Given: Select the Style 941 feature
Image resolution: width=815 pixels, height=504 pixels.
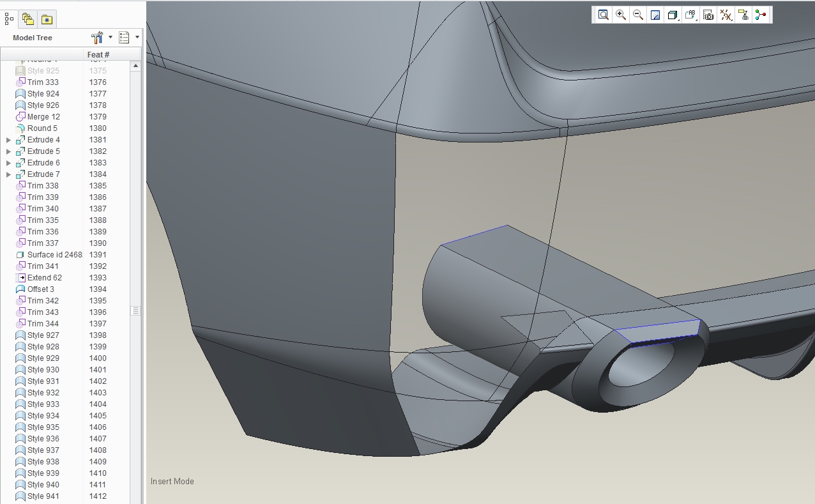Looking at the screenshot, I should pos(43,496).
